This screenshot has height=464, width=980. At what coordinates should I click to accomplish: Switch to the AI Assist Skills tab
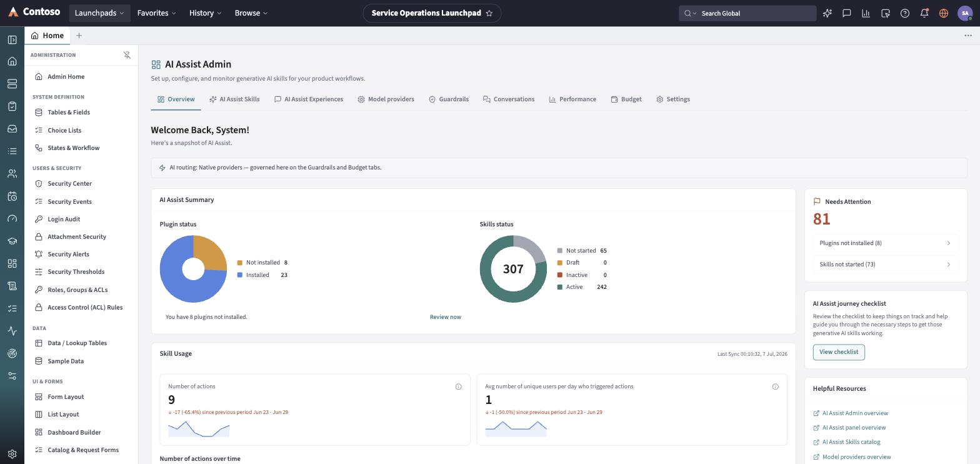pyautogui.click(x=234, y=99)
